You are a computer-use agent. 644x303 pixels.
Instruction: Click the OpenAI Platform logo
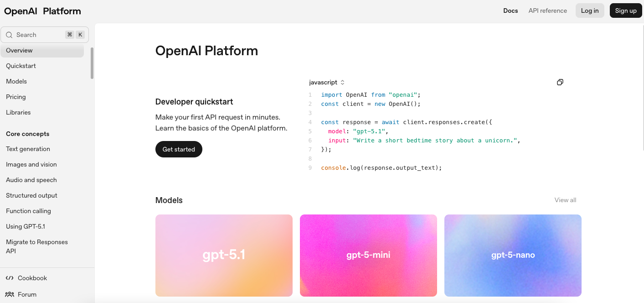coord(42,10)
